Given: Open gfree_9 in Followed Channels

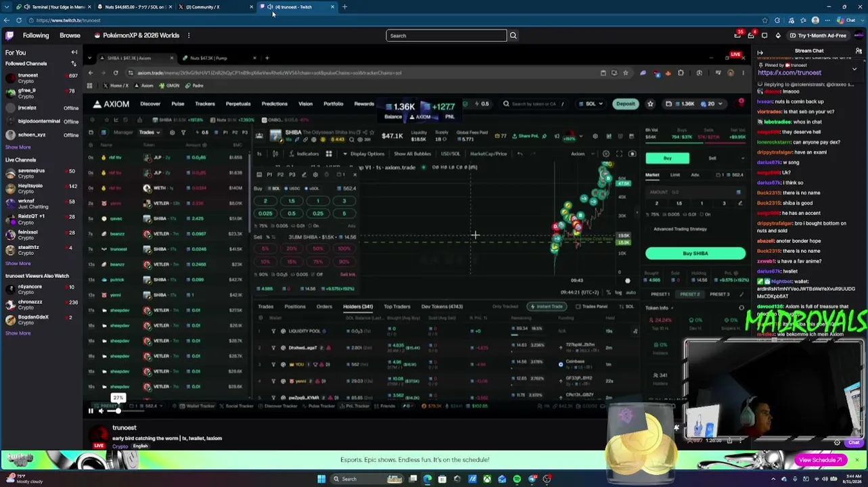Looking at the screenshot, I should pyautogui.click(x=41, y=93).
